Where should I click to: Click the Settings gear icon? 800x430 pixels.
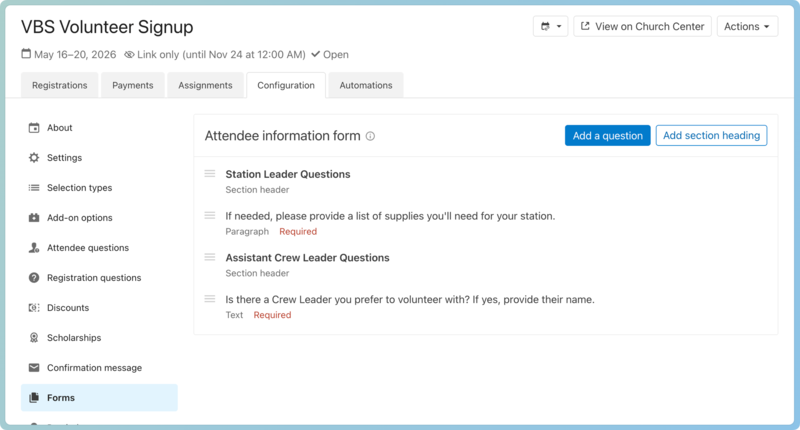point(34,158)
